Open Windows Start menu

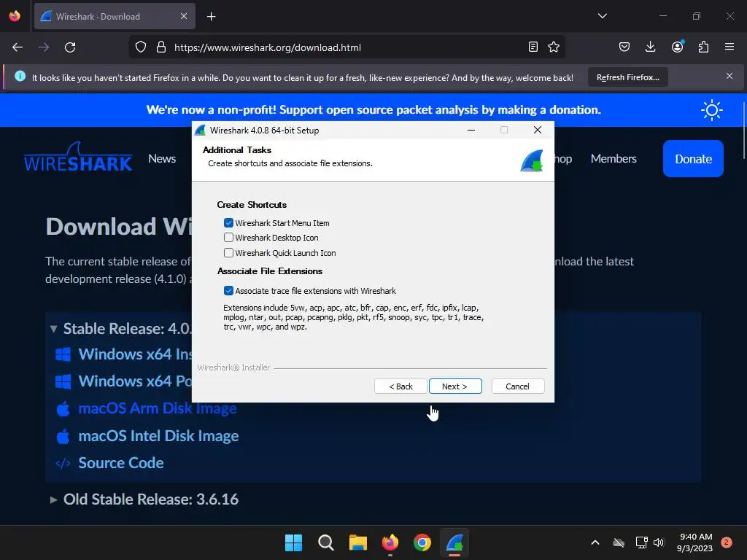tap(293, 542)
